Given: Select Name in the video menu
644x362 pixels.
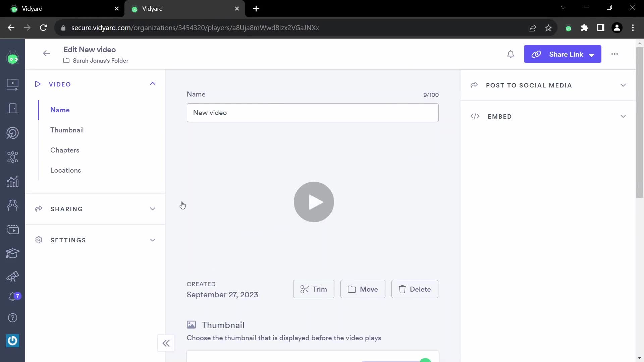Looking at the screenshot, I should 60,110.
